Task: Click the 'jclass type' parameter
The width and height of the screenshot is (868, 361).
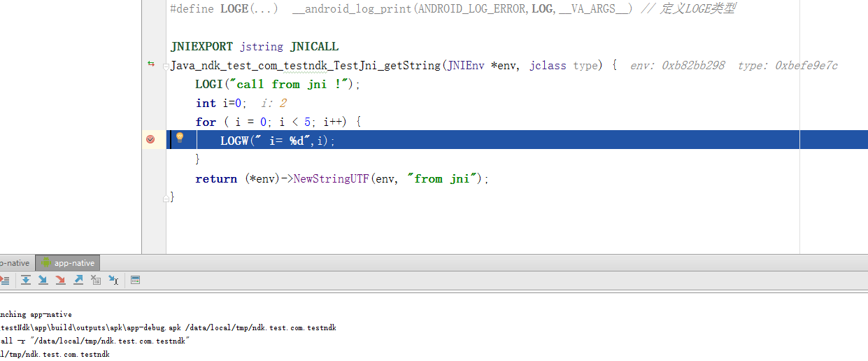Action: coord(564,66)
